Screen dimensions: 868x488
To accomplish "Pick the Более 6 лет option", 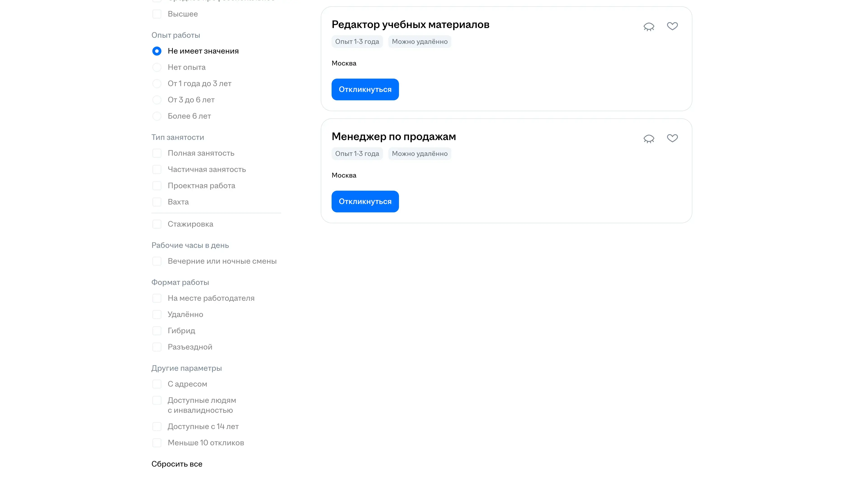I will point(157,116).
